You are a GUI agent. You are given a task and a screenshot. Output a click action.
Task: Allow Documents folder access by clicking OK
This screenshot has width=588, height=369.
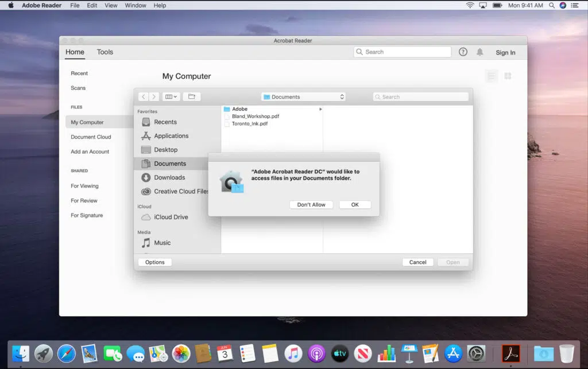[x=355, y=204]
